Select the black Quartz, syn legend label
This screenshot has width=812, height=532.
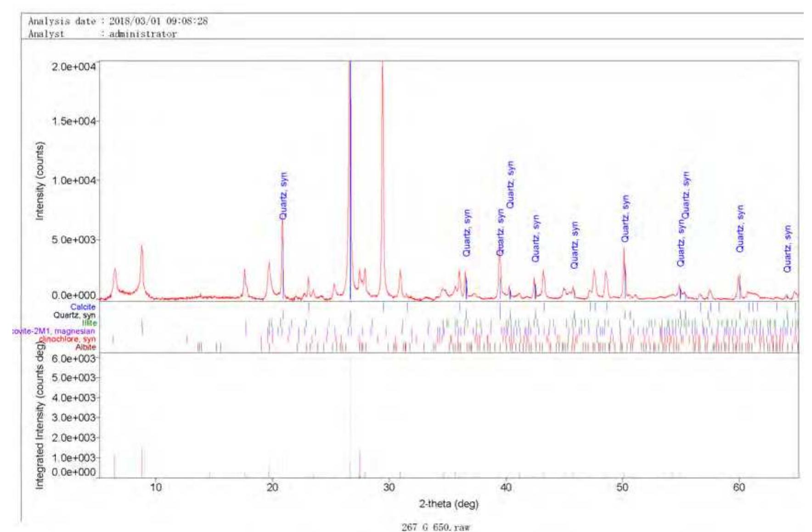74,315
